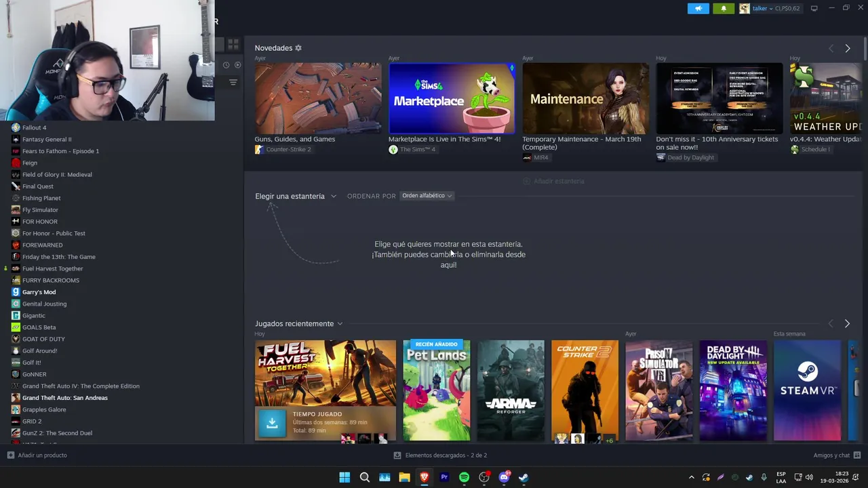Open Temporary Maintenance news image
Image resolution: width=868 pixels, height=488 pixels.
pos(585,98)
